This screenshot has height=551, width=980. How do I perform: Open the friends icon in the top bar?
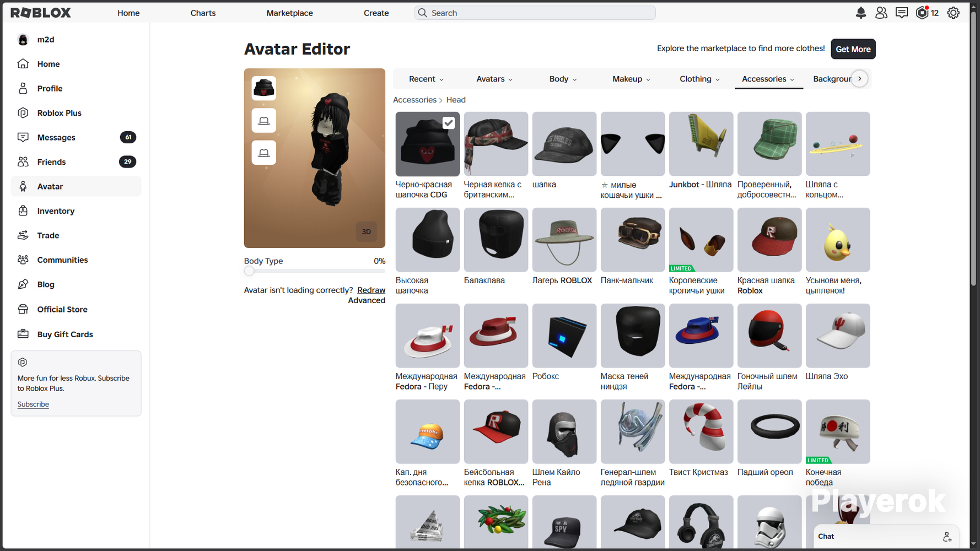881,13
